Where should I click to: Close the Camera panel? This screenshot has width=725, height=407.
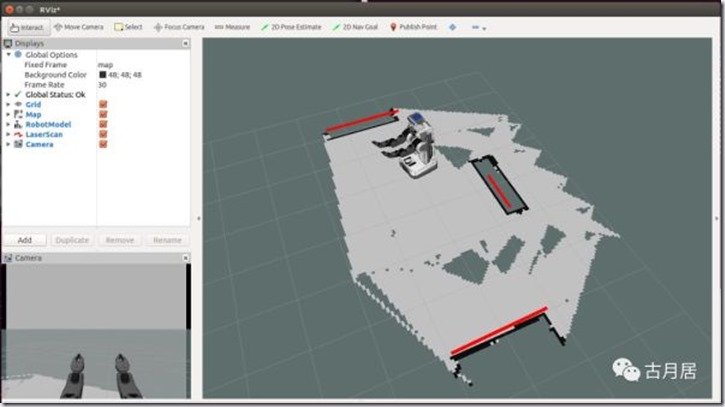click(x=186, y=258)
